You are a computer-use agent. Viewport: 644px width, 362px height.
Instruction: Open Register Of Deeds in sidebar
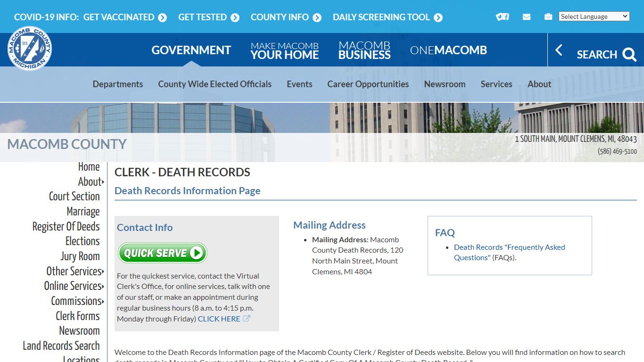point(66,227)
